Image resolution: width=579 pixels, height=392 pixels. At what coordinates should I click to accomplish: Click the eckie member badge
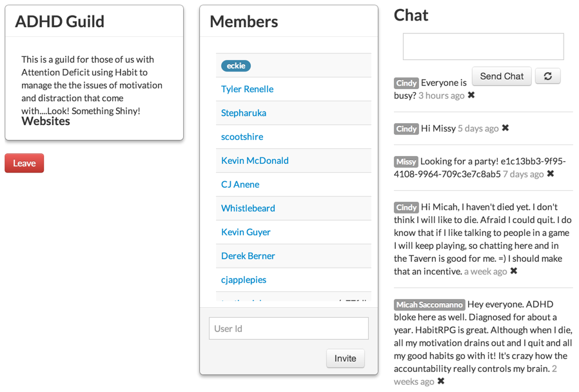coord(236,66)
